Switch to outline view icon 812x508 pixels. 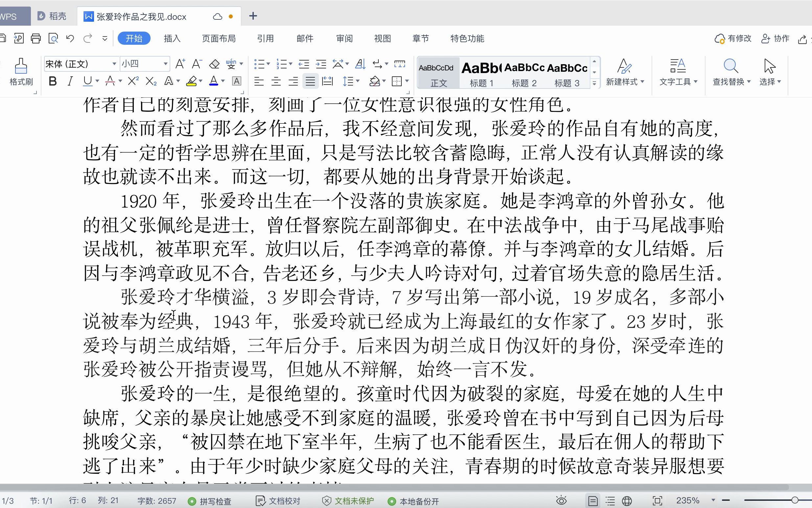click(610, 501)
